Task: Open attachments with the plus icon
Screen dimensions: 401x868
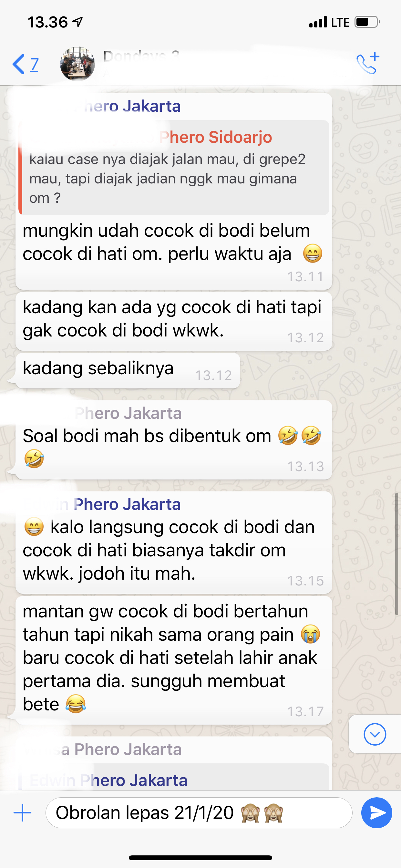Action: point(22,812)
